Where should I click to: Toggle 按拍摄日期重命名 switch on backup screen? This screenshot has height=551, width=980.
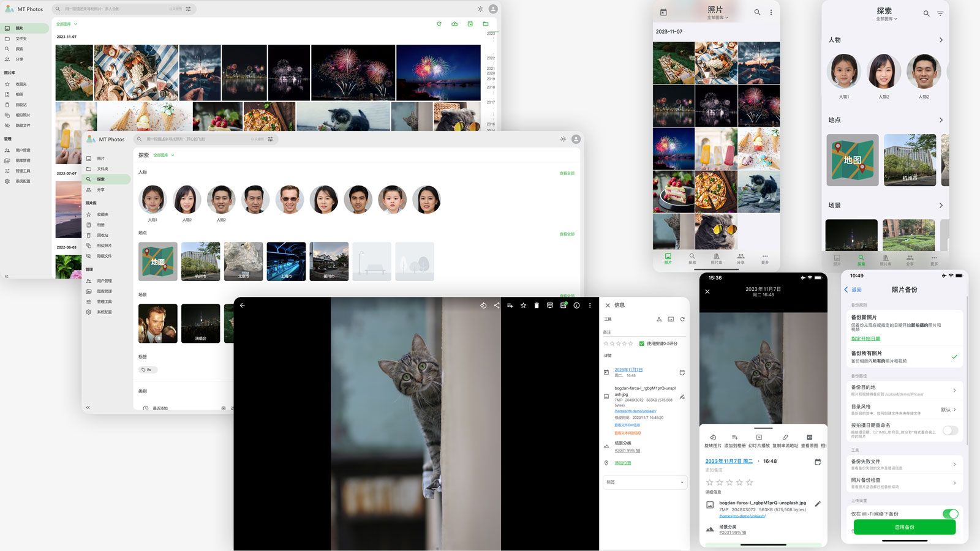click(x=950, y=430)
